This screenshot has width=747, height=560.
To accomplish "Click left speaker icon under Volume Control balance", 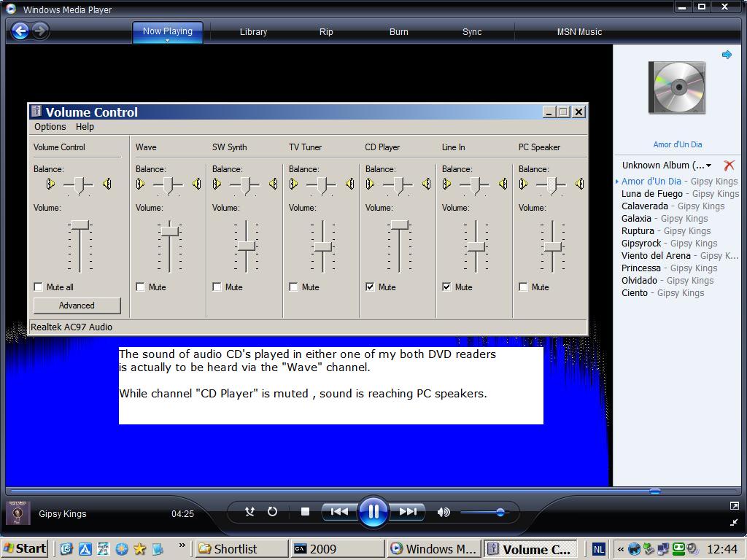I will click(50, 184).
